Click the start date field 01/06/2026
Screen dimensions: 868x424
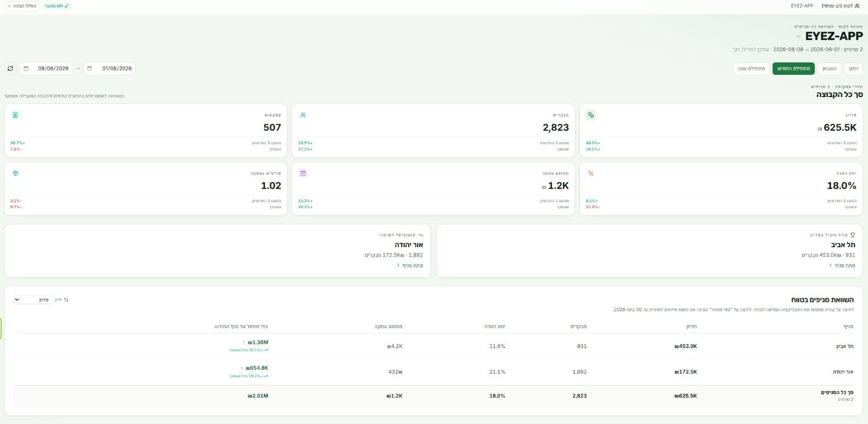coord(109,68)
